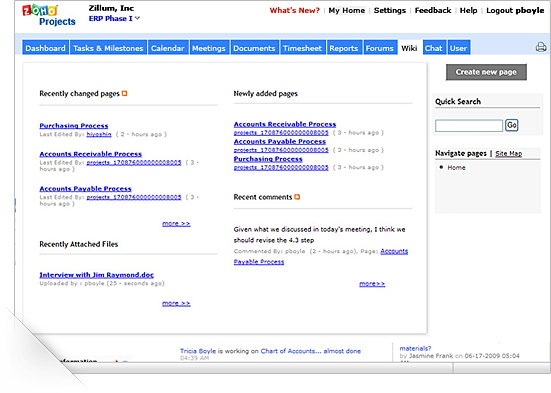Switch to the Forums tab
The image size is (551, 393).
point(380,48)
